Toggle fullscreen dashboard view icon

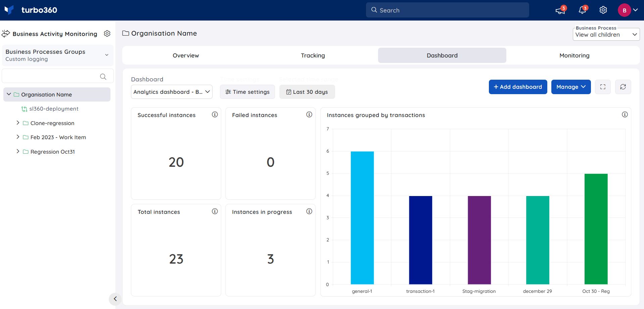(x=603, y=87)
